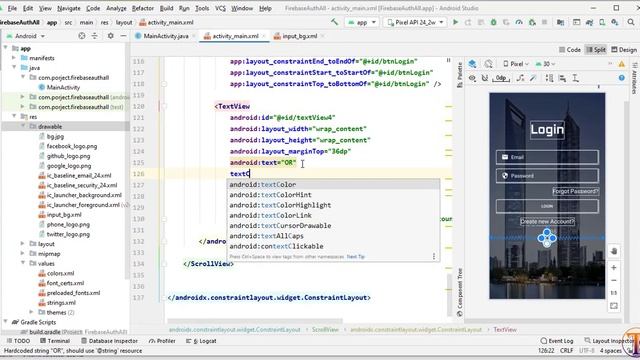Screen dimensions: 640x360
Task: Click the Align tool icon in design toolbar
Action: (562, 78)
